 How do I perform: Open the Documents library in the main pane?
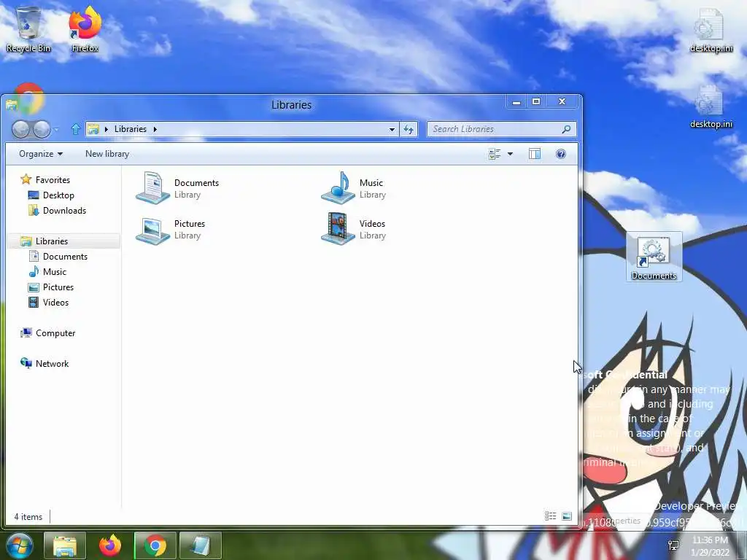point(177,188)
